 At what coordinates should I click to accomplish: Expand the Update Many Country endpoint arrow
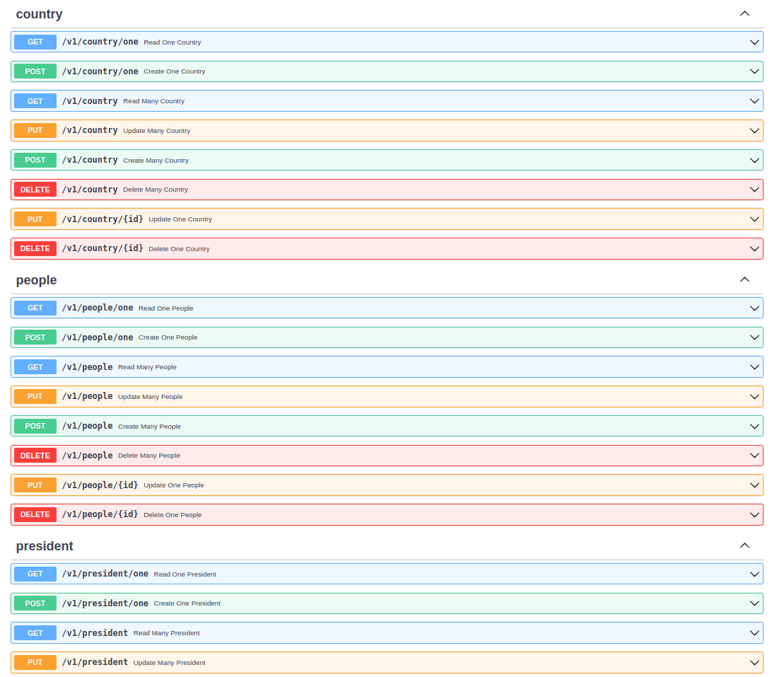pyautogui.click(x=754, y=131)
